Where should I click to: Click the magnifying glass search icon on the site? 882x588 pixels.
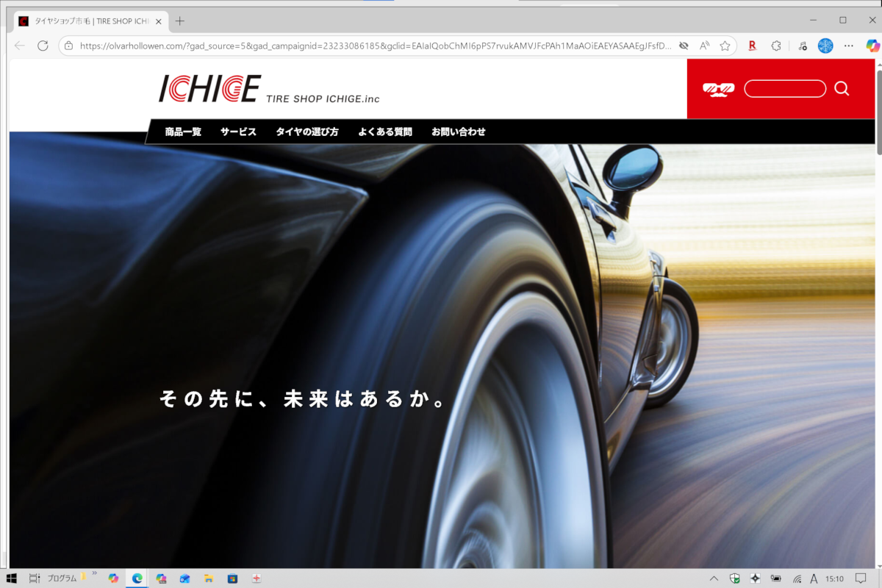[842, 89]
